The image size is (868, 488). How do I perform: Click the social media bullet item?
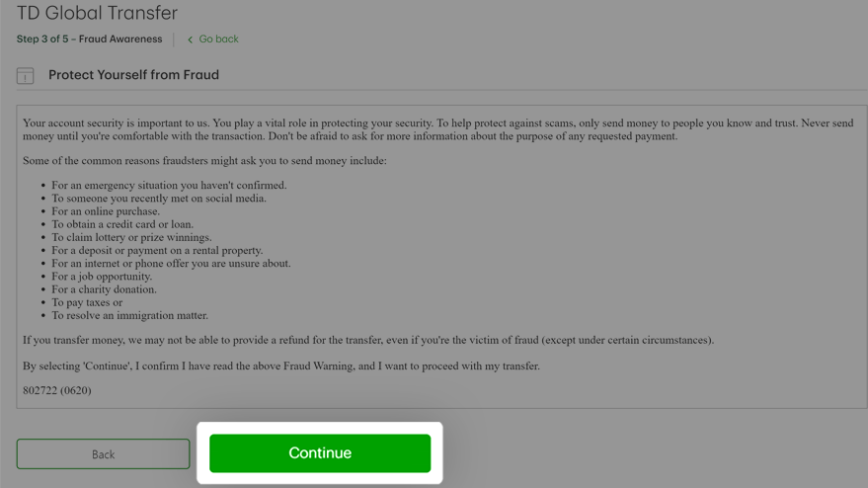tap(159, 199)
